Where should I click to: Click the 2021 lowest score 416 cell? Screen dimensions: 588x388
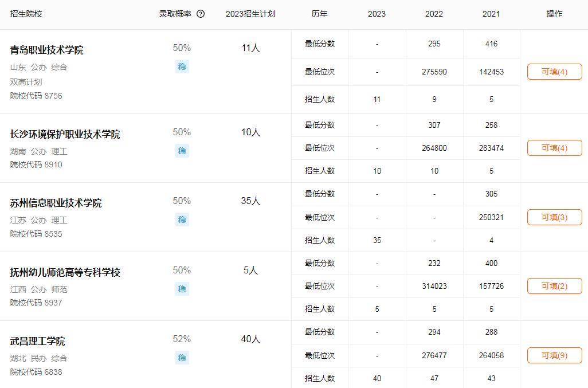[x=491, y=44]
